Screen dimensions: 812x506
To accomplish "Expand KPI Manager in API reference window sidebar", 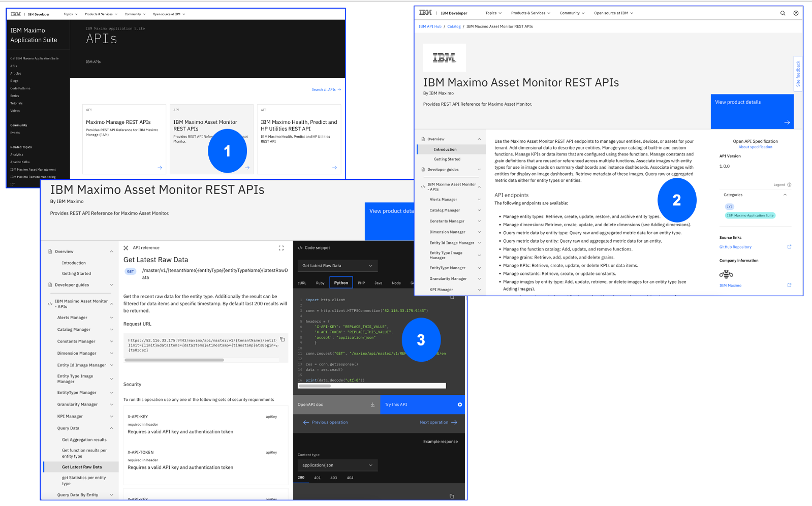I will tap(111, 417).
